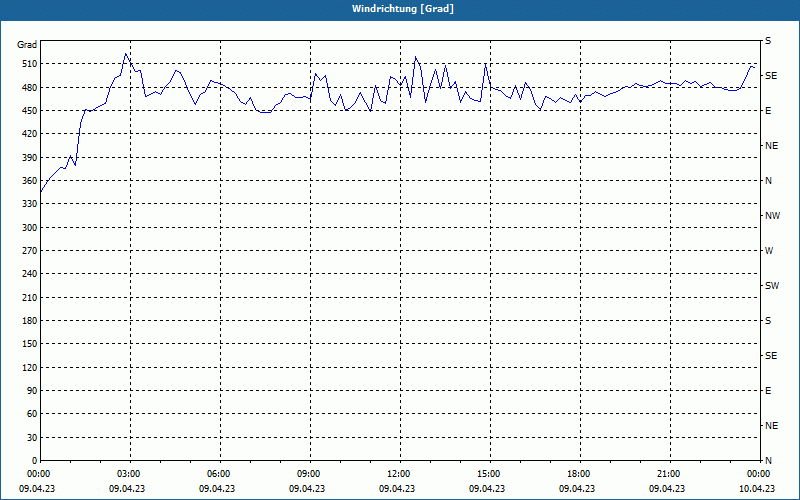Screen dimensions: 800x500
Task: Click the 21:00 time axis label
Action: (670, 474)
